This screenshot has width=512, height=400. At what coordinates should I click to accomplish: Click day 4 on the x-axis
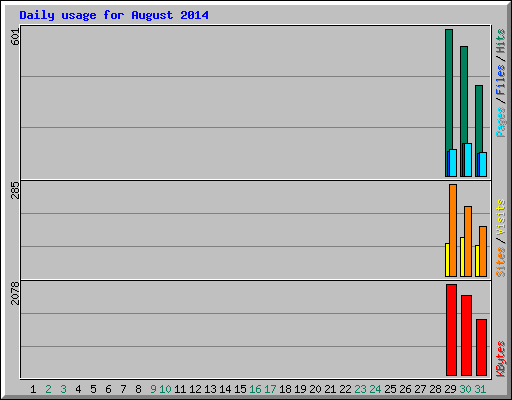pyautogui.click(x=78, y=389)
